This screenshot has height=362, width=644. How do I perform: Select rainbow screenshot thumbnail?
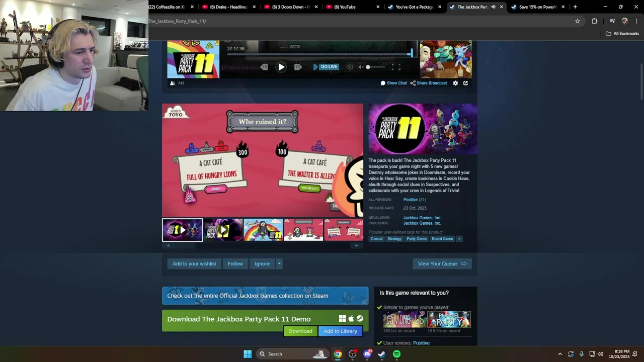click(263, 230)
